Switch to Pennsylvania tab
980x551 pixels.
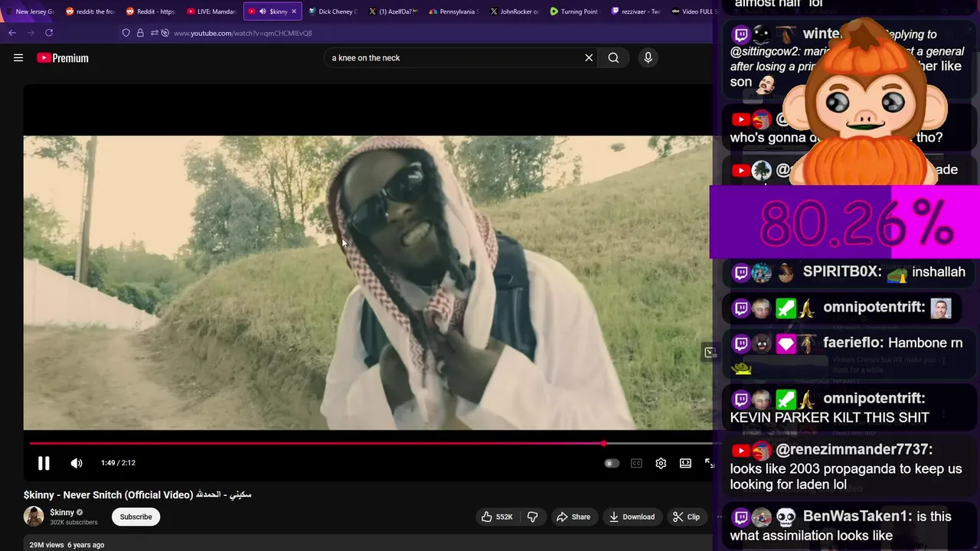point(454,11)
